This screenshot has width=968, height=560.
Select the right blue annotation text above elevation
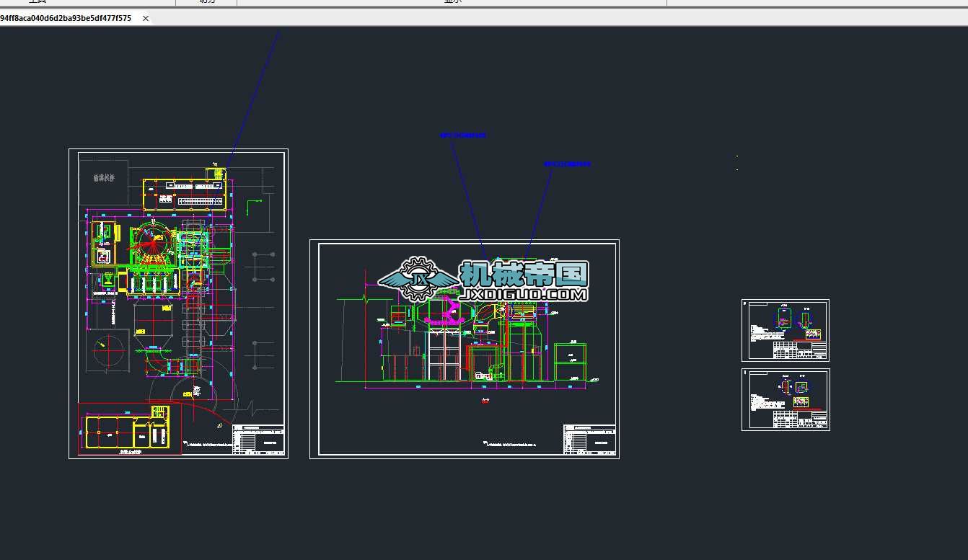567,164
